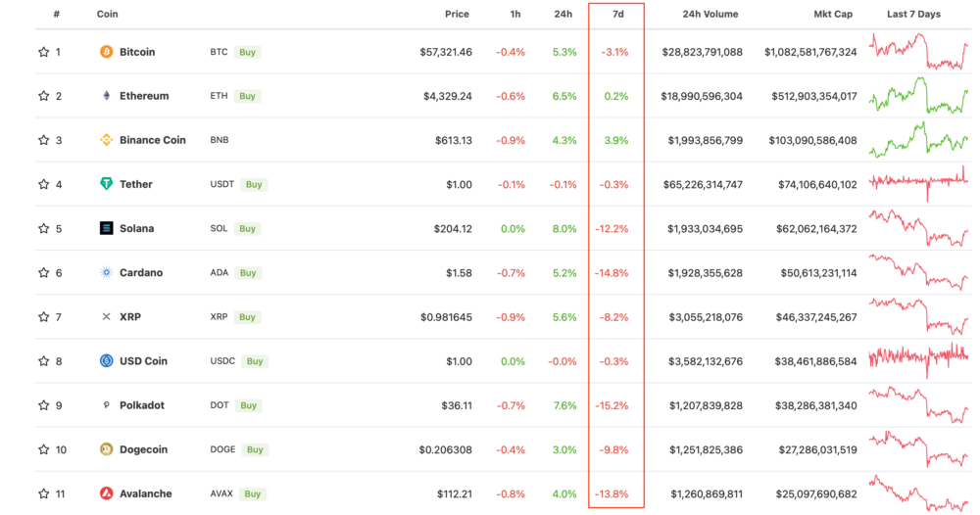Click the Bitcoin coin logo icon
The image size is (980, 515).
pos(107,52)
